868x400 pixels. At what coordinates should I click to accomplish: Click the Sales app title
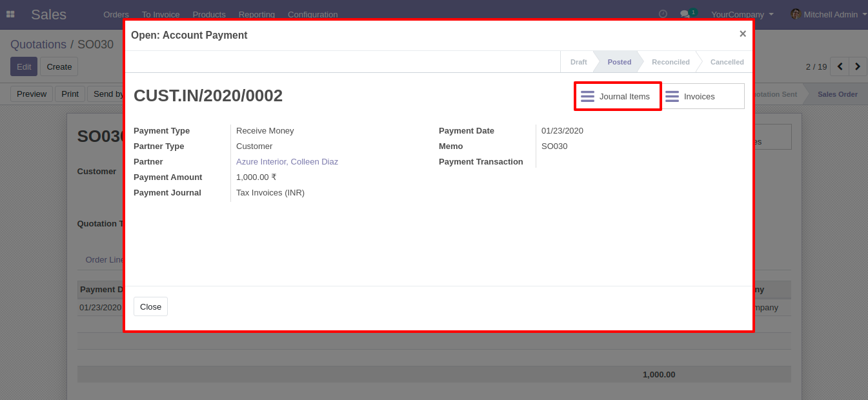(x=48, y=14)
